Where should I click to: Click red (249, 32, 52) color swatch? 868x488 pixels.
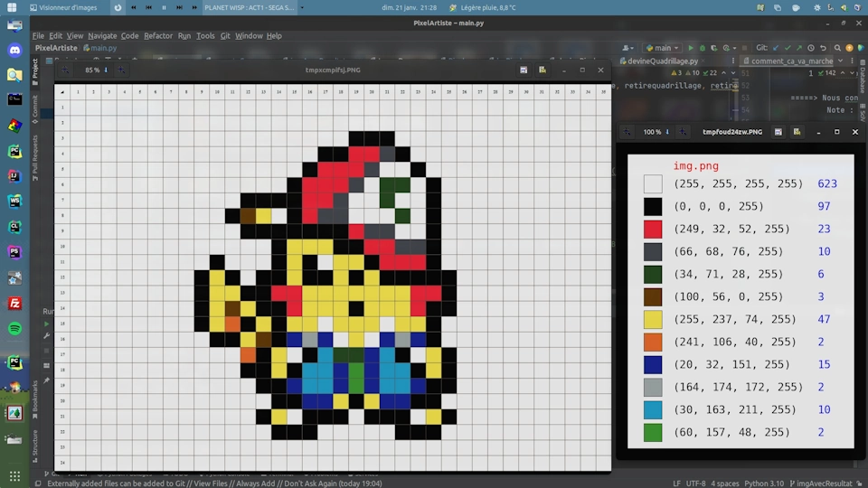coord(653,229)
